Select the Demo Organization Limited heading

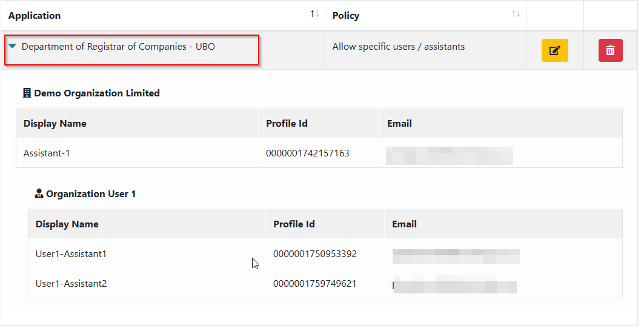click(x=97, y=93)
